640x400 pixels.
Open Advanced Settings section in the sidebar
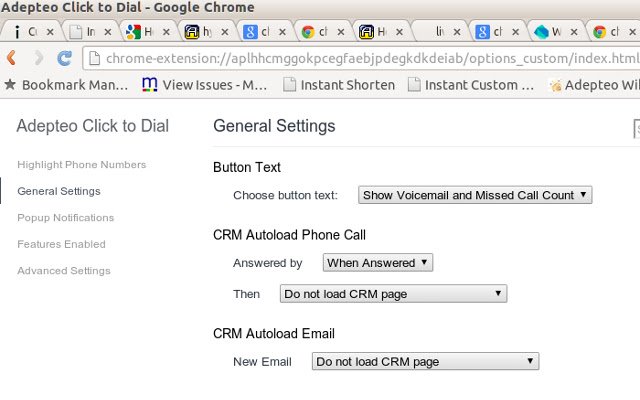(x=64, y=271)
